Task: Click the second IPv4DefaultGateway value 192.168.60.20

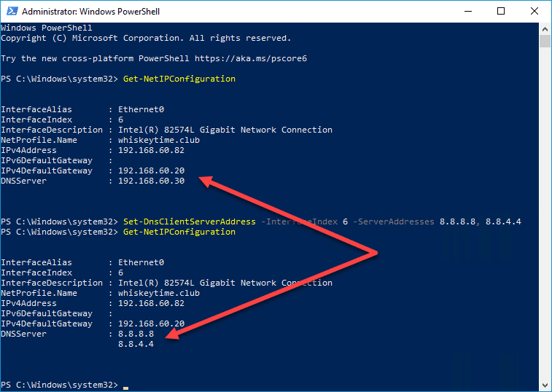Action: point(152,324)
